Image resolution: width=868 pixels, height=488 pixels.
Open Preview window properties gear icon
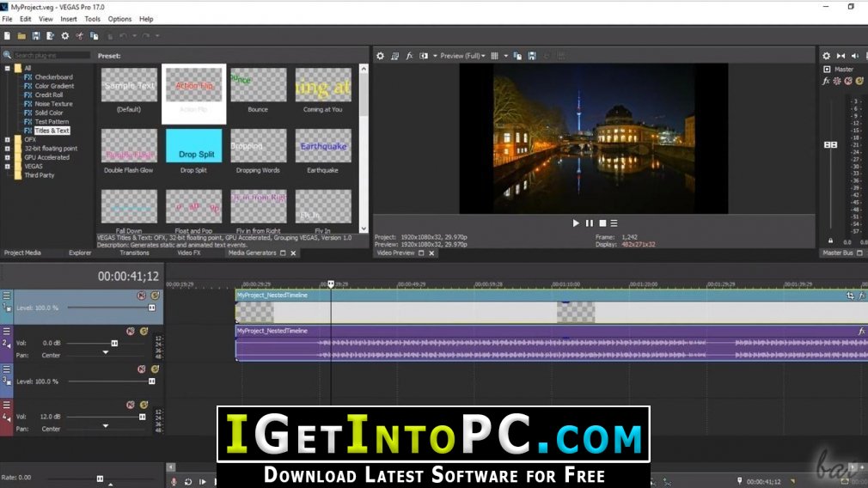pos(381,56)
